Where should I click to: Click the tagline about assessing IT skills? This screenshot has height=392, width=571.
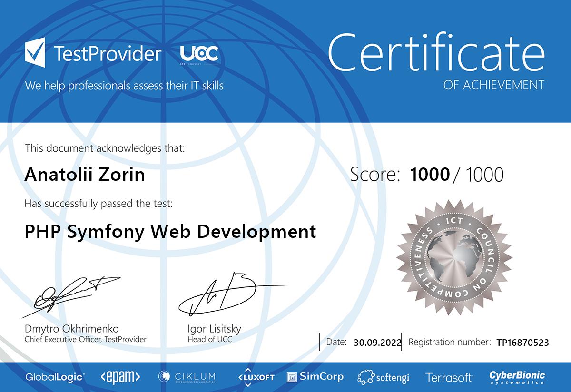pos(124,86)
